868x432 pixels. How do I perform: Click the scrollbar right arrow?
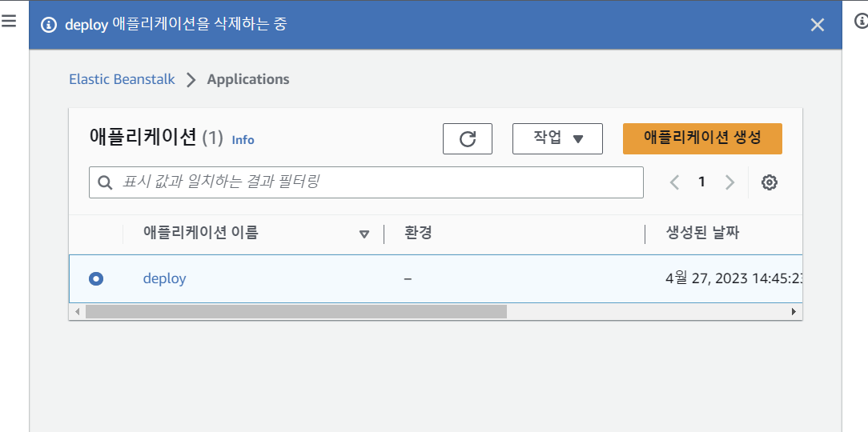pyautogui.click(x=794, y=311)
